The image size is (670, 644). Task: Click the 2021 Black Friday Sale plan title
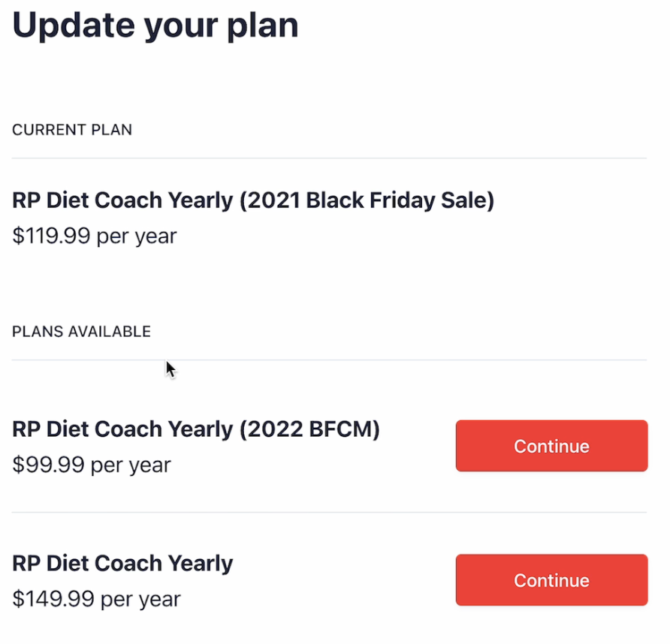(253, 200)
